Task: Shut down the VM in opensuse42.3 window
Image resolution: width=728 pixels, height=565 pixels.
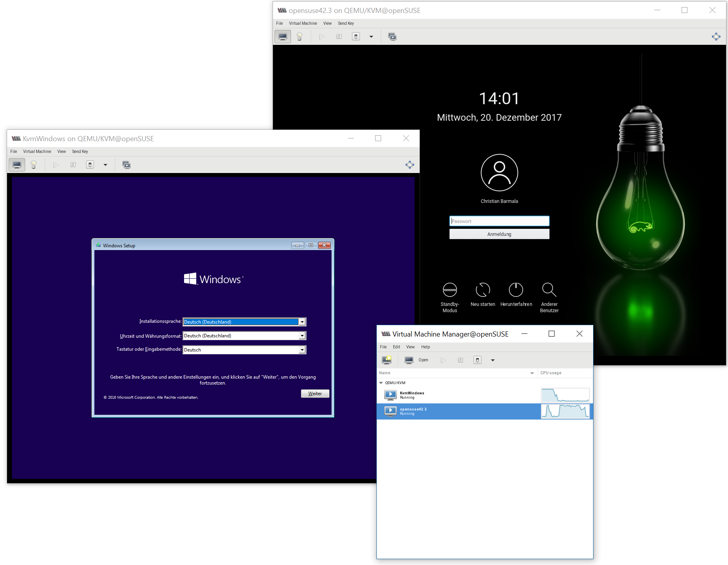Action: point(356,37)
